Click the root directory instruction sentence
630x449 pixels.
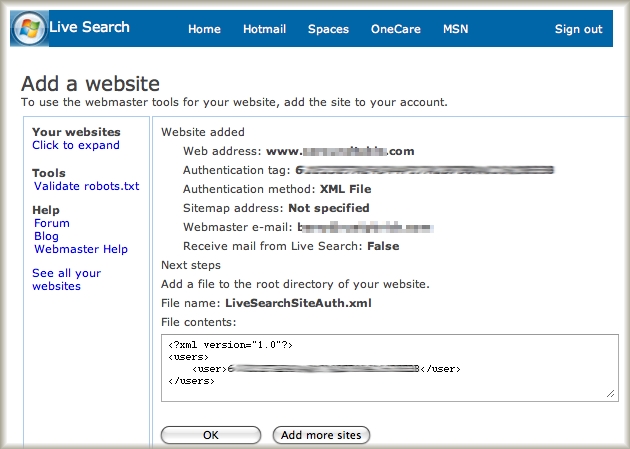click(295, 284)
